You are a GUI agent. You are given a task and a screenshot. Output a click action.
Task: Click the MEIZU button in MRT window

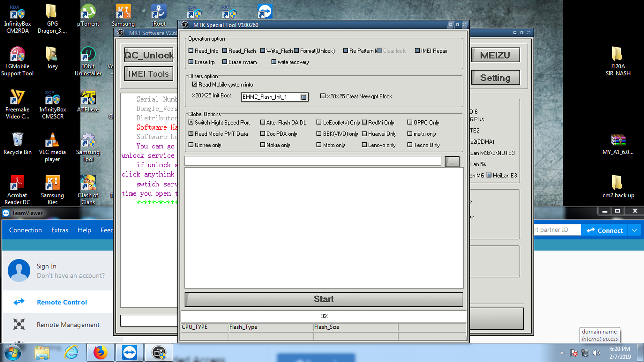[495, 55]
